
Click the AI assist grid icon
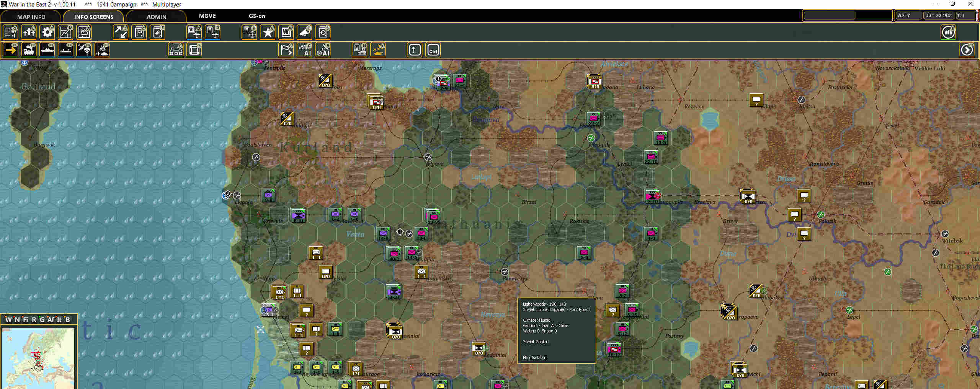click(305, 50)
